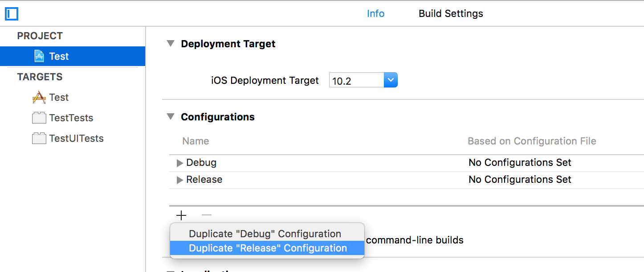Image resolution: width=644 pixels, height=272 pixels.
Task: Click the Based on Configuration File header
Action: tap(532, 141)
